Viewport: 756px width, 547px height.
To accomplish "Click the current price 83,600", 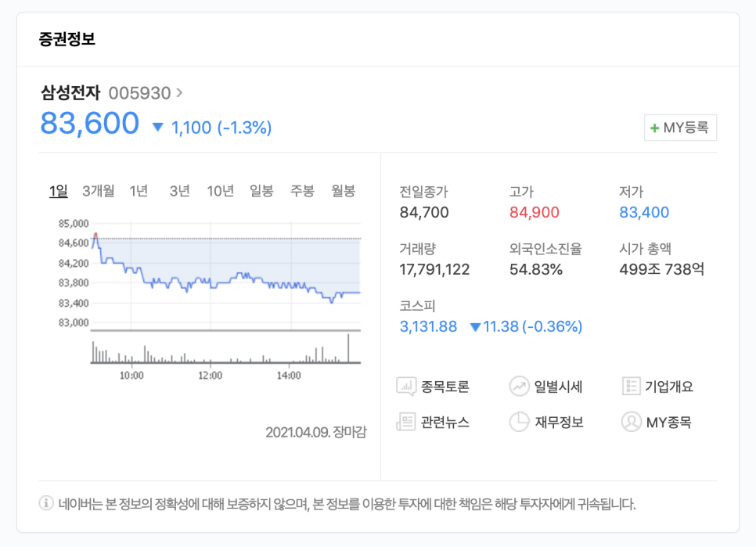I will click(90, 124).
